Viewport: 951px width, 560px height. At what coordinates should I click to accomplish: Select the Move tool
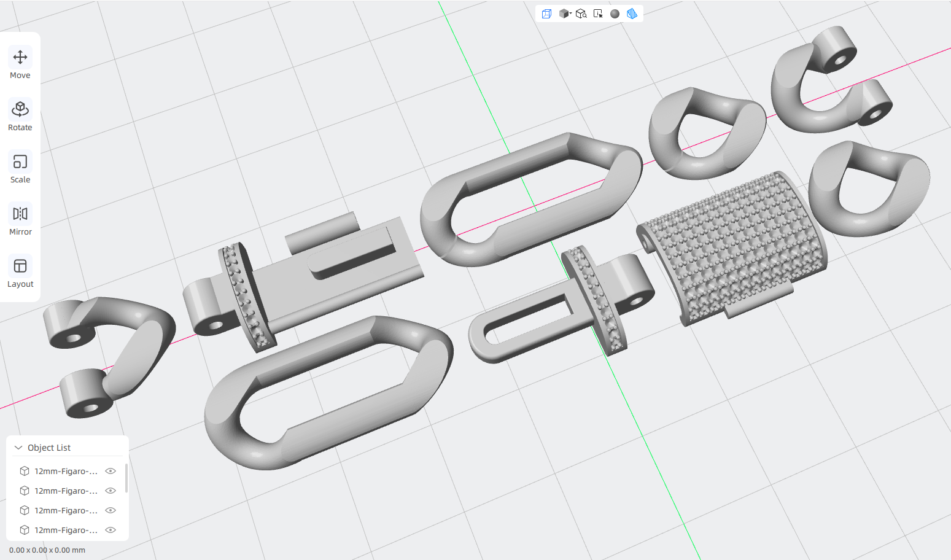tap(20, 64)
